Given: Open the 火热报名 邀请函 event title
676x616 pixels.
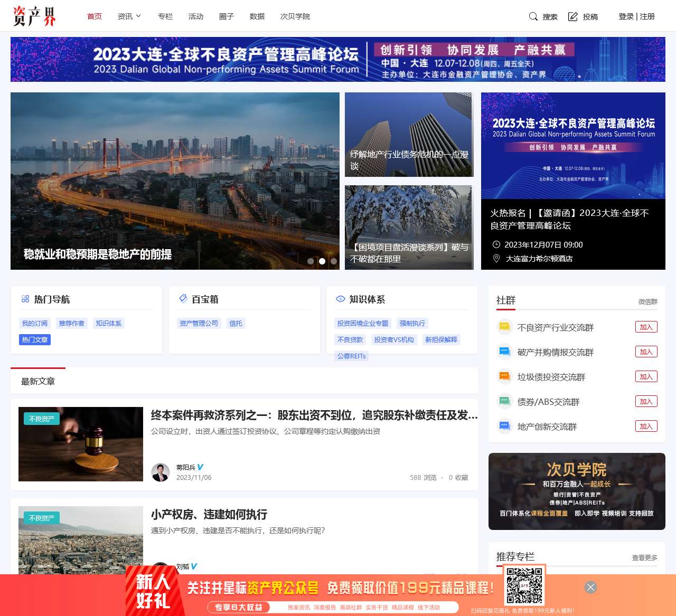Looking at the screenshot, I should pos(569,219).
